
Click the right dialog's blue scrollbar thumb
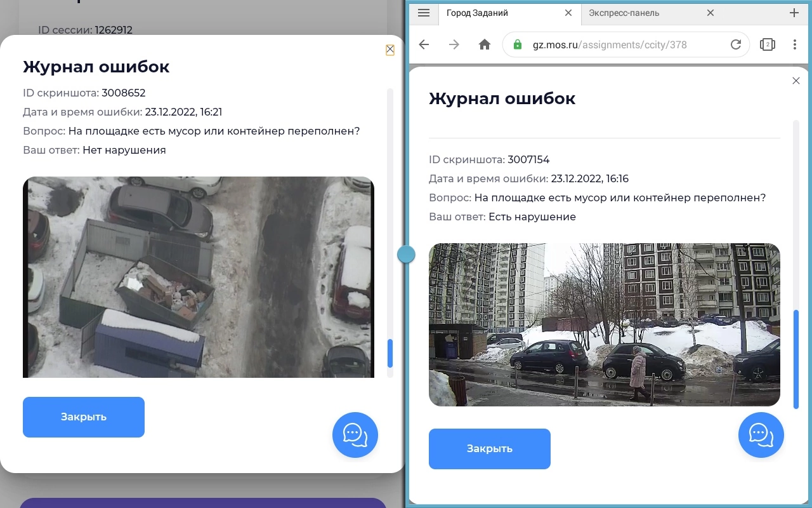pyautogui.click(x=796, y=359)
